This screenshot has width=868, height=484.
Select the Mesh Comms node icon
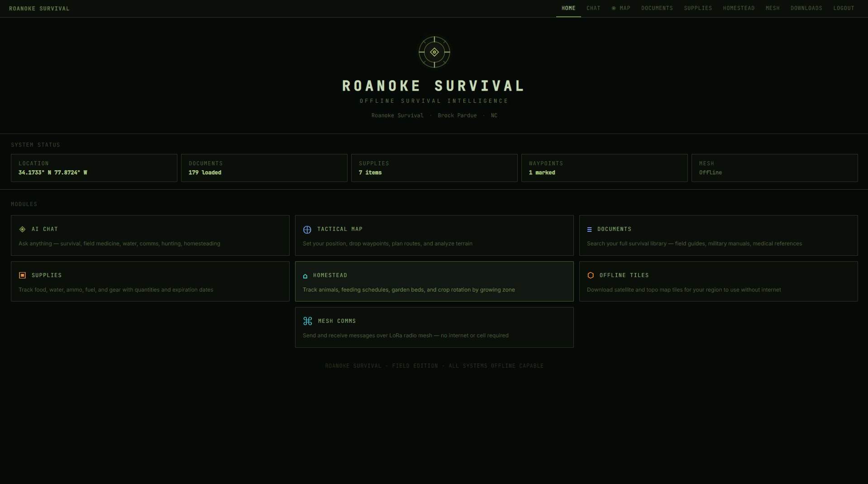[308, 321]
